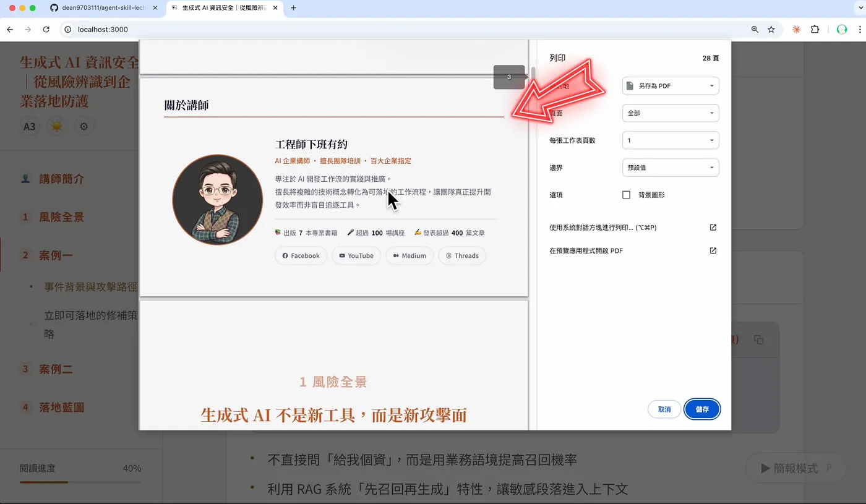Open a new tab with the plus icon
The image size is (866, 504).
coord(293,8)
